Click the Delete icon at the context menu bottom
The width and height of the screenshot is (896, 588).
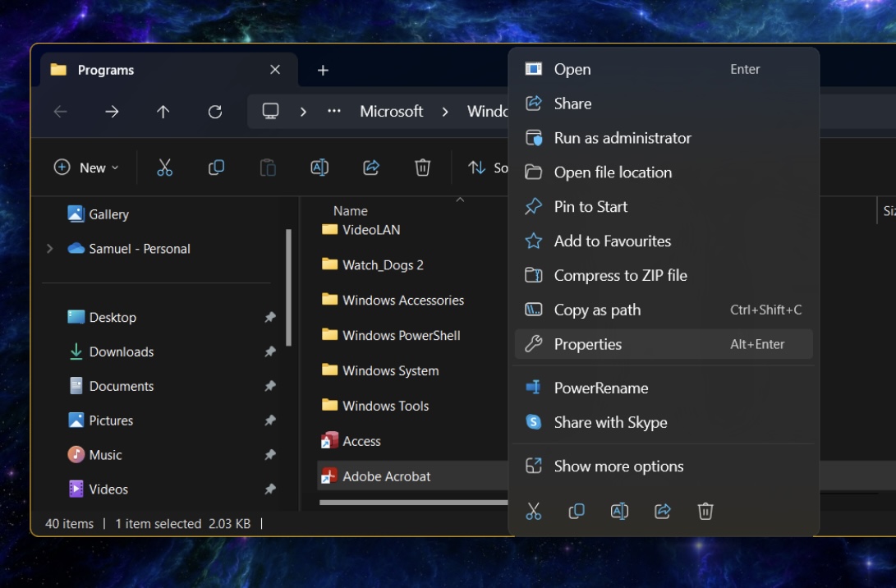click(x=705, y=511)
